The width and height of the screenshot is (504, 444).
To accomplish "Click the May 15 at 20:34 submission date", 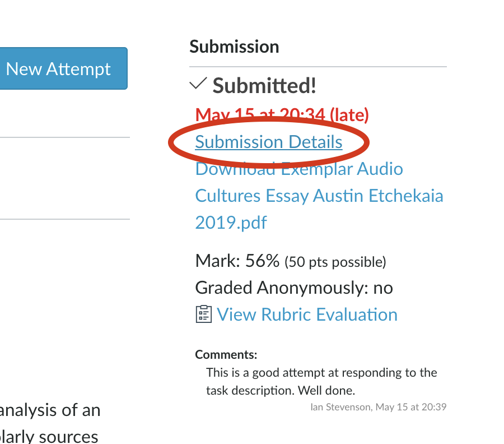I will point(260,115).
